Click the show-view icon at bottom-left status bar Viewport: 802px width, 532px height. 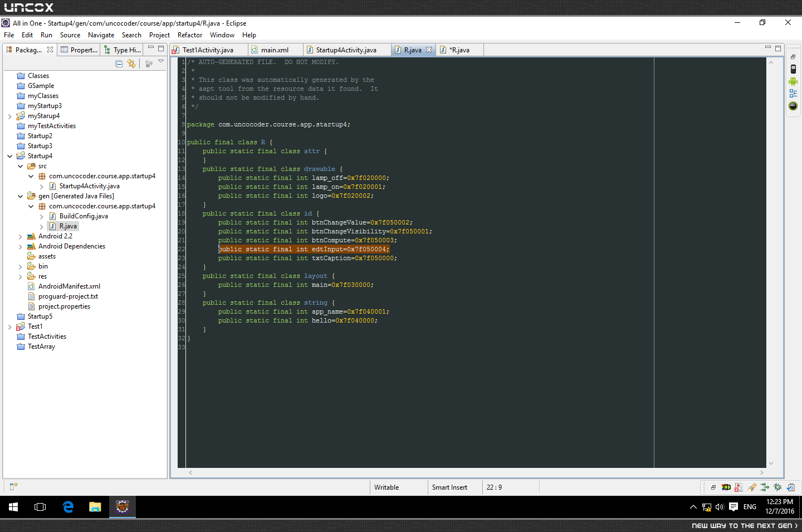(13, 486)
